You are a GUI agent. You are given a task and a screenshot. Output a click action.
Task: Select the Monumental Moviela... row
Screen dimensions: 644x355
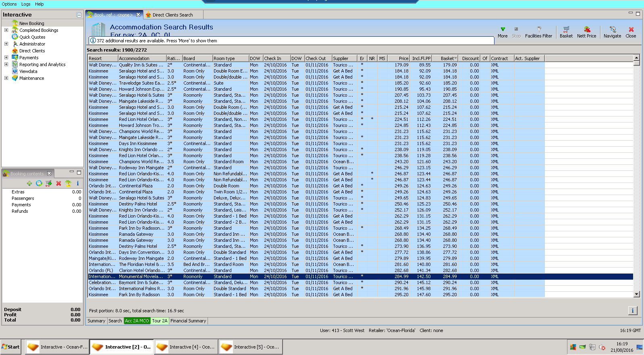click(360, 276)
